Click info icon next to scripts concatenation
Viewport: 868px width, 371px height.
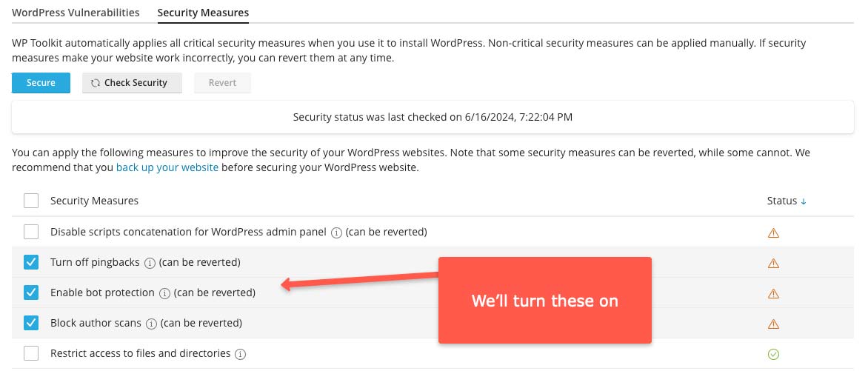point(336,233)
